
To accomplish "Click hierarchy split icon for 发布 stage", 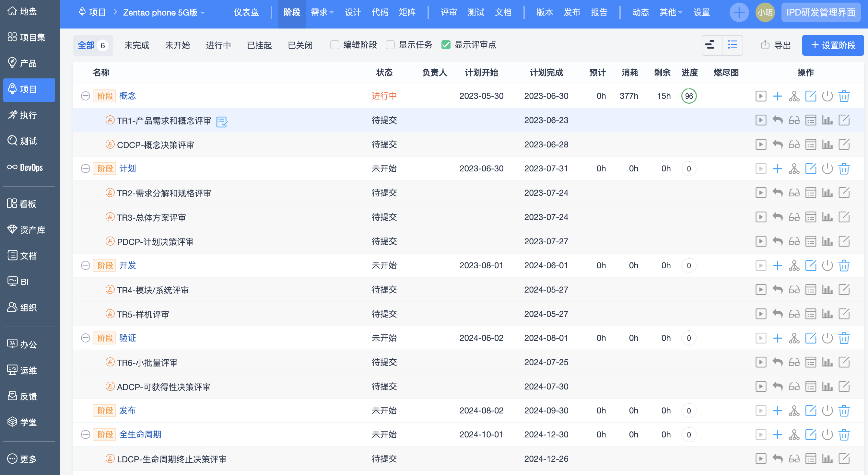I will [x=794, y=411].
